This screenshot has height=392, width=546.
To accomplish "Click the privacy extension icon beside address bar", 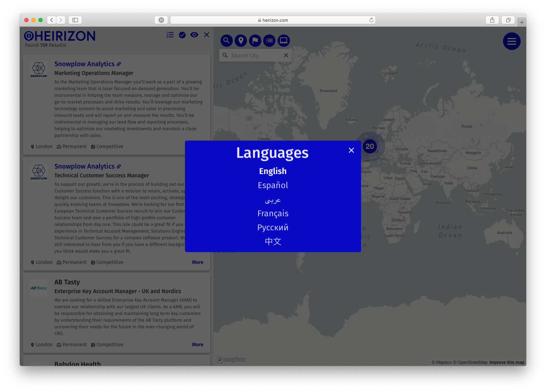I will (x=161, y=20).
